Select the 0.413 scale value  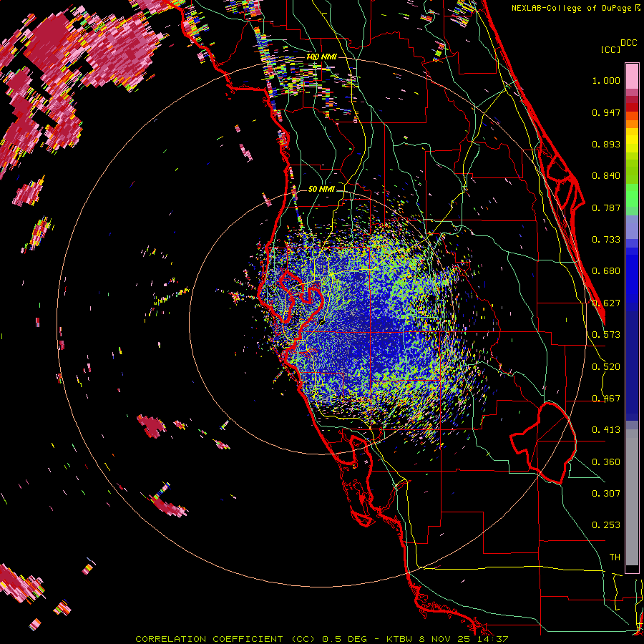[x=606, y=430]
